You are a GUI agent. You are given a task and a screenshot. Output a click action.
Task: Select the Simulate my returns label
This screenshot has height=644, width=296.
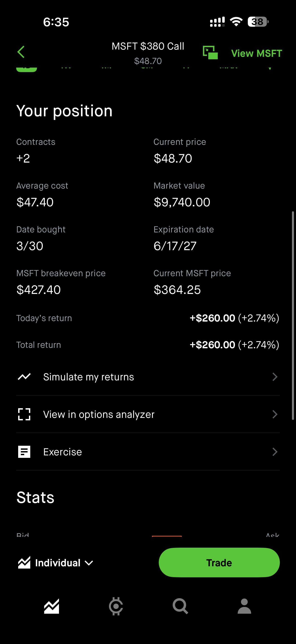tap(89, 377)
